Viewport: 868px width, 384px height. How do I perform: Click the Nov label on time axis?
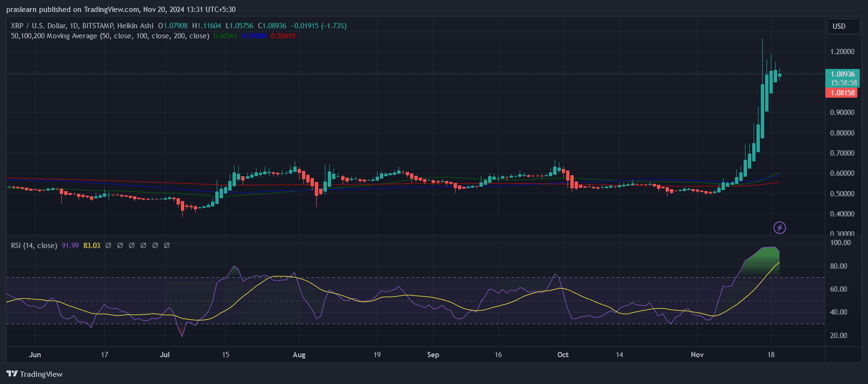click(697, 355)
